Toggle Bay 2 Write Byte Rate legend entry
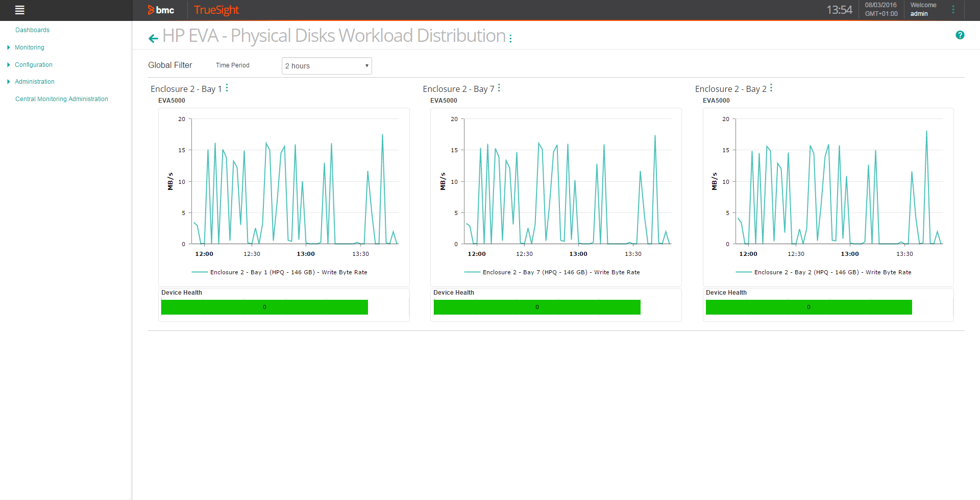 point(823,272)
